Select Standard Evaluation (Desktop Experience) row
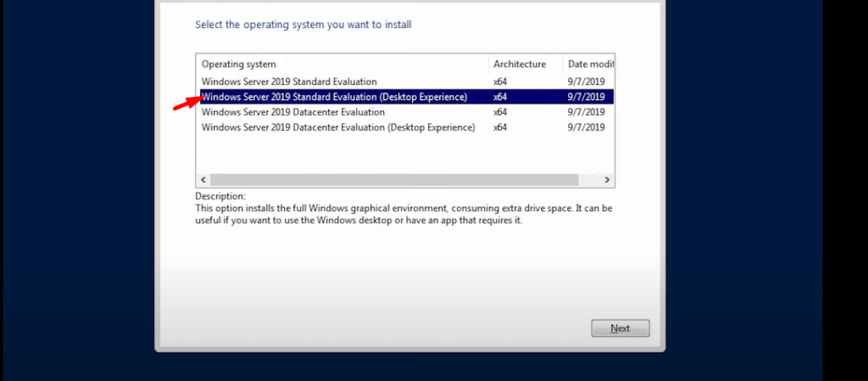The height and width of the screenshot is (381, 868). 406,97
